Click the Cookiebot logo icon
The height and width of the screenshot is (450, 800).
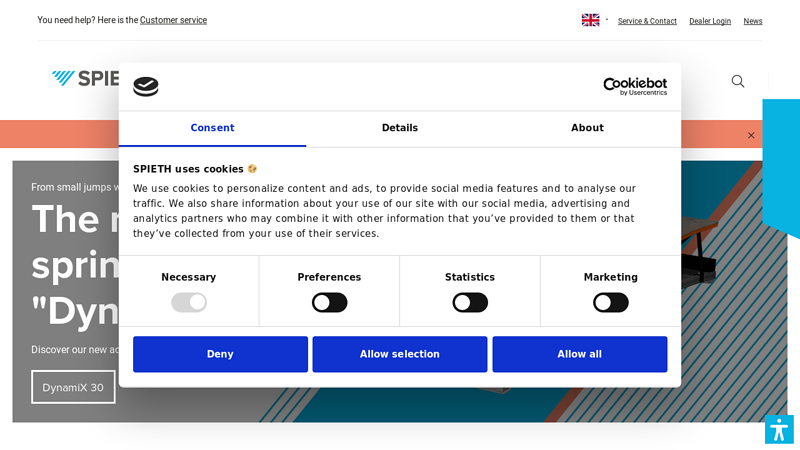(x=146, y=87)
